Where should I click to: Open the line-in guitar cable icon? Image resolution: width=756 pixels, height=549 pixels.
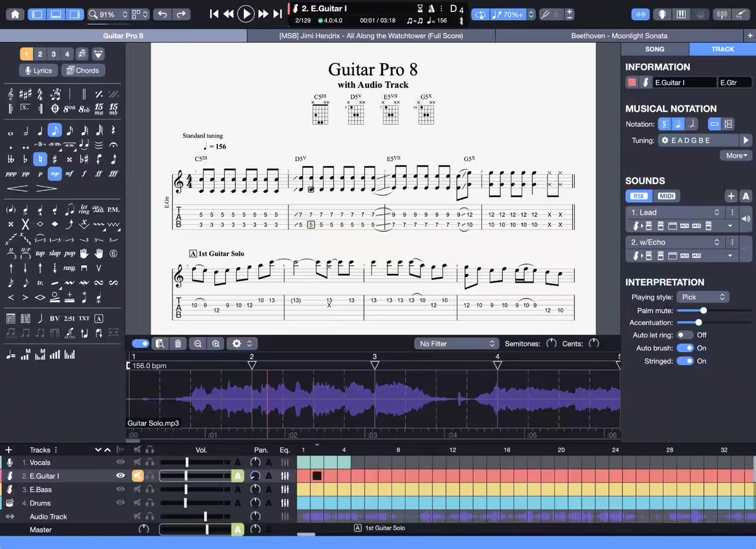point(742,14)
